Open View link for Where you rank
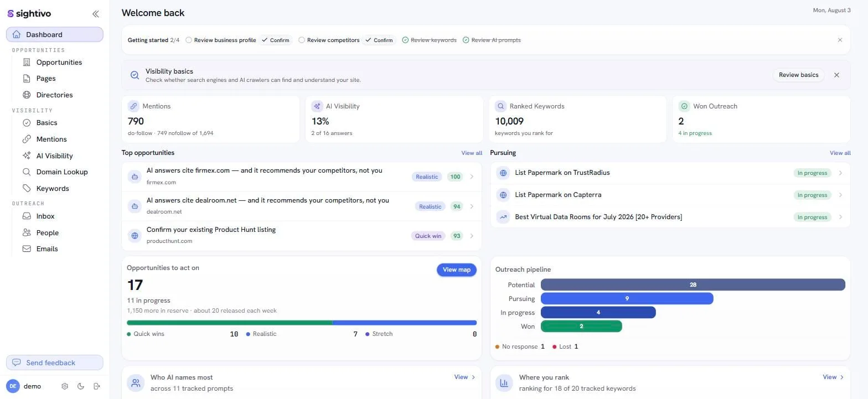The width and height of the screenshot is (868, 399). [x=833, y=377]
